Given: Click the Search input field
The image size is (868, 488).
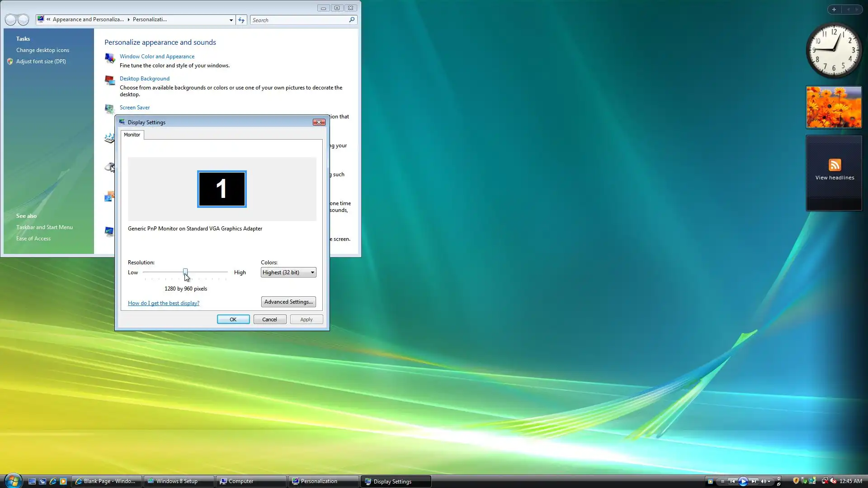Looking at the screenshot, I should pos(299,20).
